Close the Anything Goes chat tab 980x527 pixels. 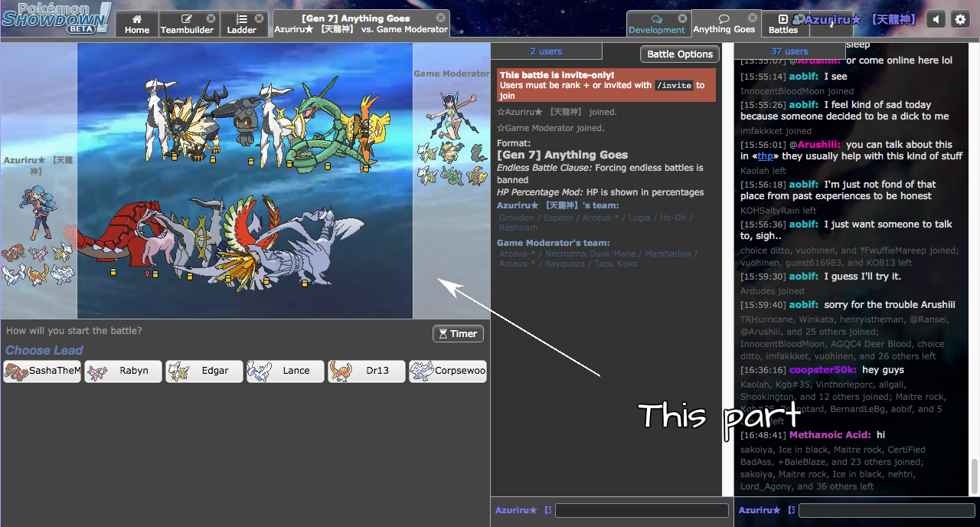pos(752,18)
